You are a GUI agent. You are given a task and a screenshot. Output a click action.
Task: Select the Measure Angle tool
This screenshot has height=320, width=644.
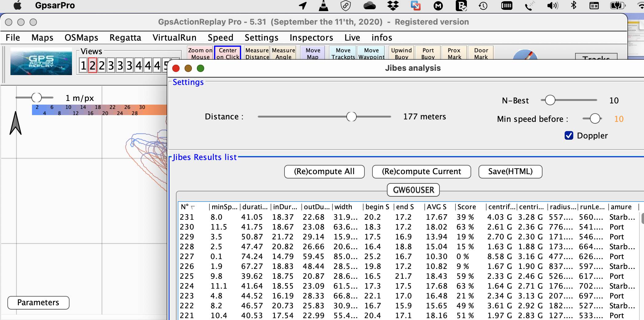(283, 53)
